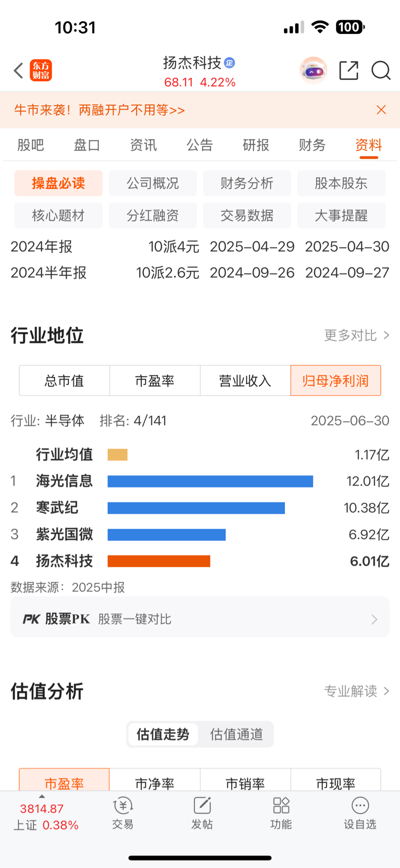
Task: Select the 市现率 valuation tab
Action: click(335, 780)
